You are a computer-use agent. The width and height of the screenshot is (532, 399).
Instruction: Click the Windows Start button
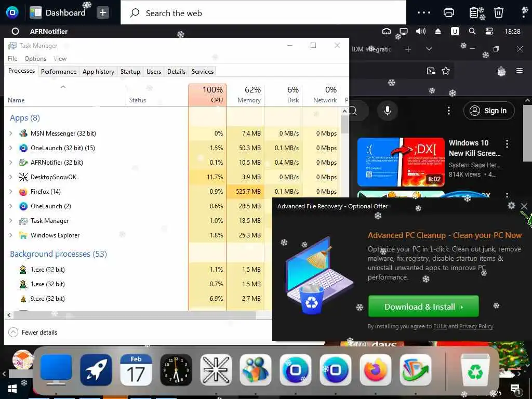pyautogui.click(x=12, y=389)
